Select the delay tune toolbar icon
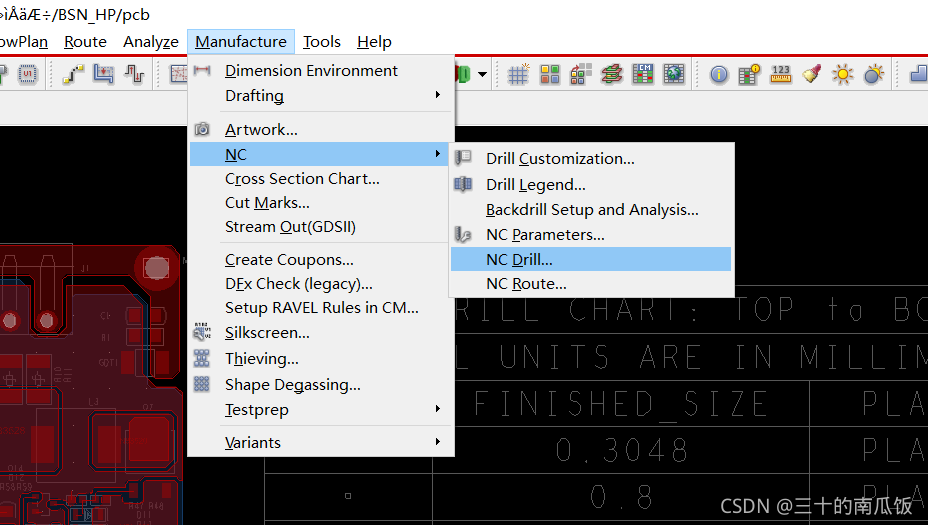 coord(134,74)
